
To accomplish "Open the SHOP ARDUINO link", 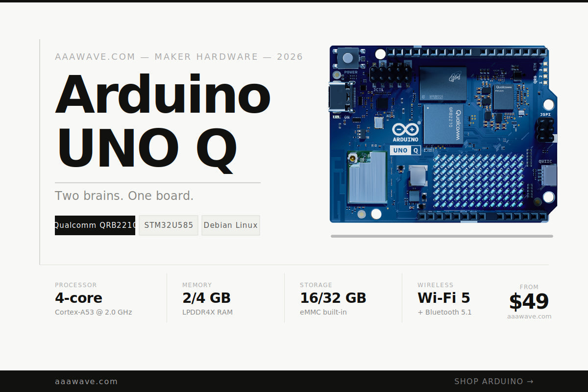I will [494, 381].
